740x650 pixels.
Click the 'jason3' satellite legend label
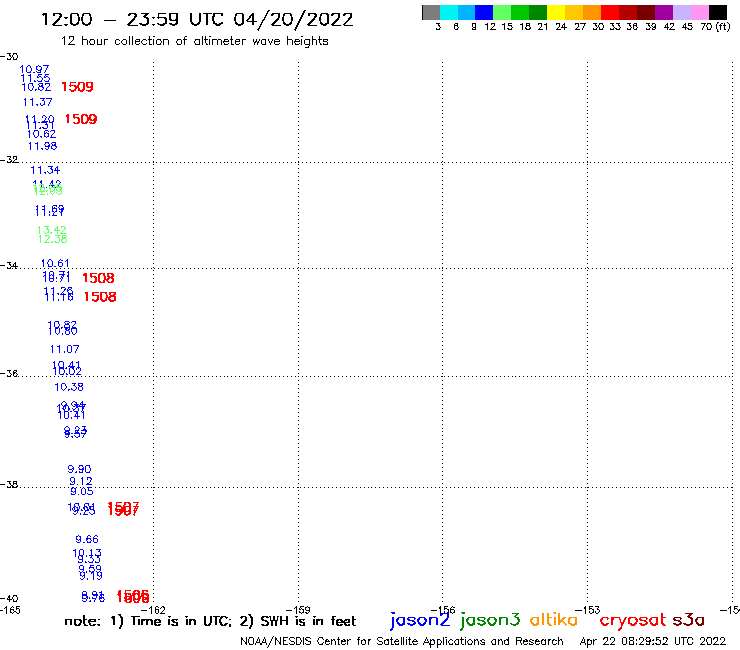click(490, 621)
